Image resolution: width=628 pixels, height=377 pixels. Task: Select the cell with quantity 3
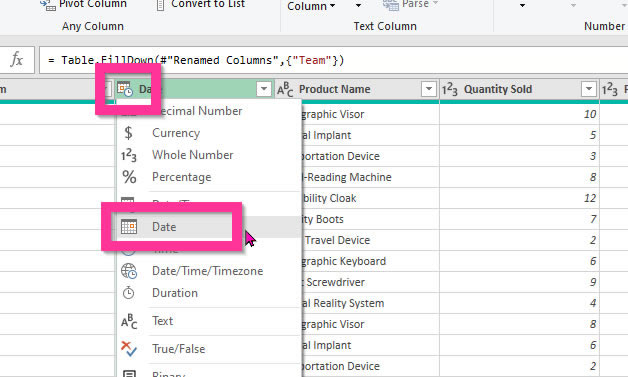(x=519, y=156)
